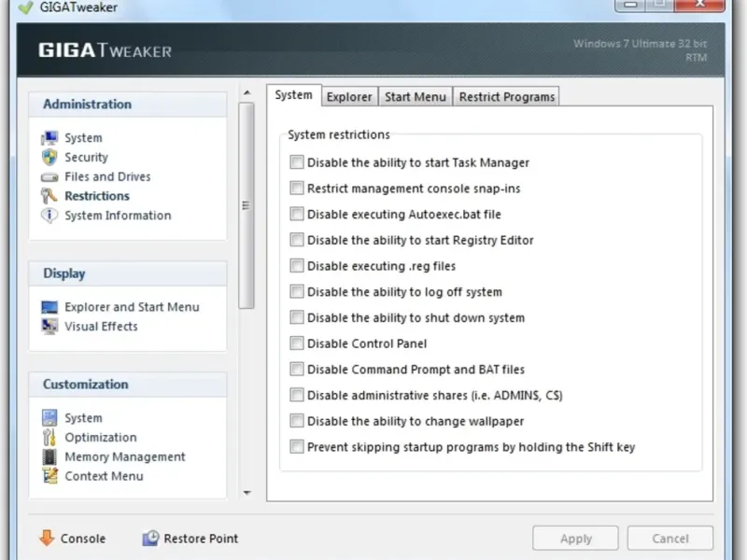The height and width of the screenshot is (560, 747).
Task: Click the Security shield icon
Action: click(x=49, y=158)
